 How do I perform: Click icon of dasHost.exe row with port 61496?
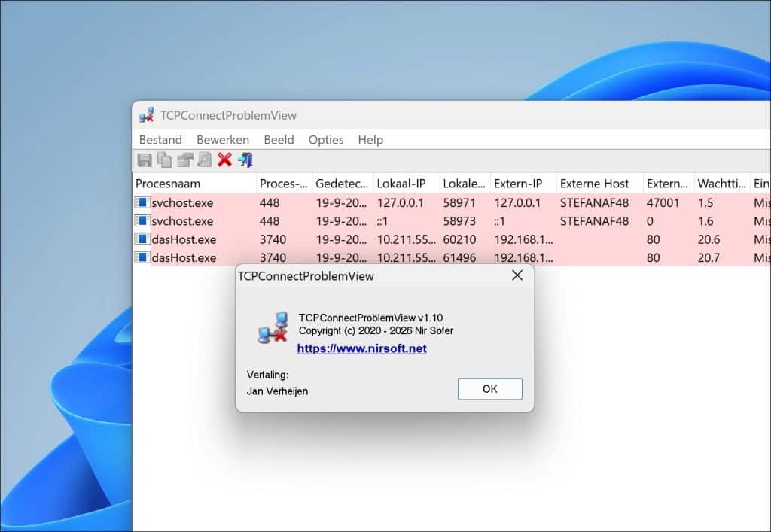point(142,257)
